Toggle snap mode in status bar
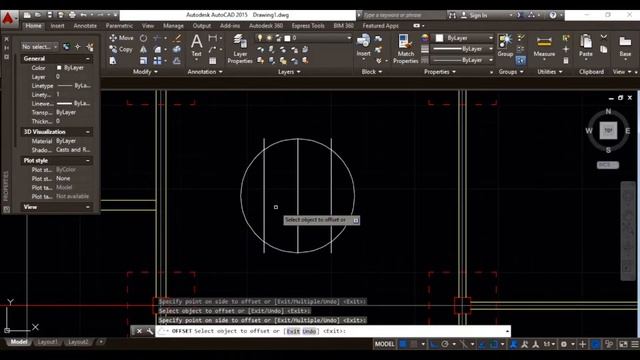 413,344
